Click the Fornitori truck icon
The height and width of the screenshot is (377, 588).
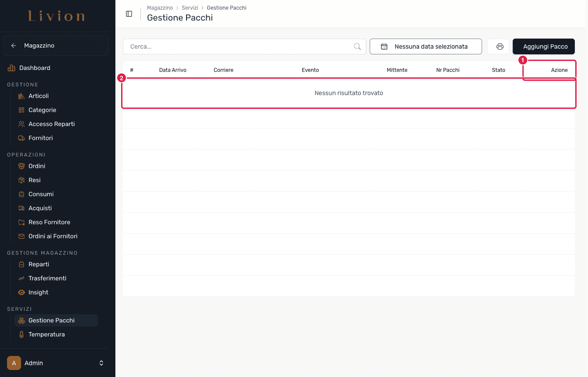coord(21,138)
